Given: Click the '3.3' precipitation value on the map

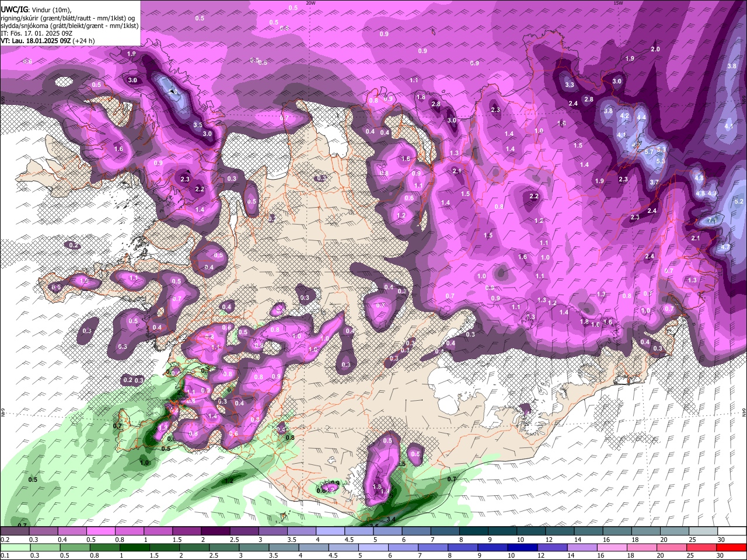Looking at the screenshot, I should click(570, 85).
